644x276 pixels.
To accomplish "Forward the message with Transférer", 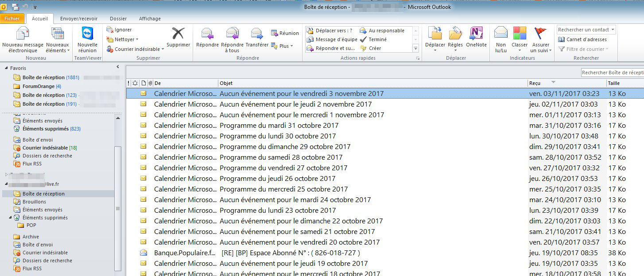I will coord(257,38).
